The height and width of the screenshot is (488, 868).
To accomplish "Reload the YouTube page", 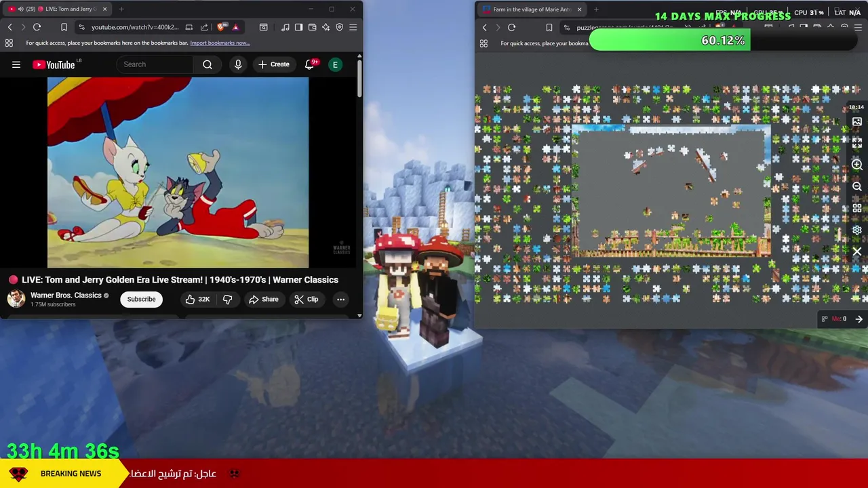I will click(37, 27).
